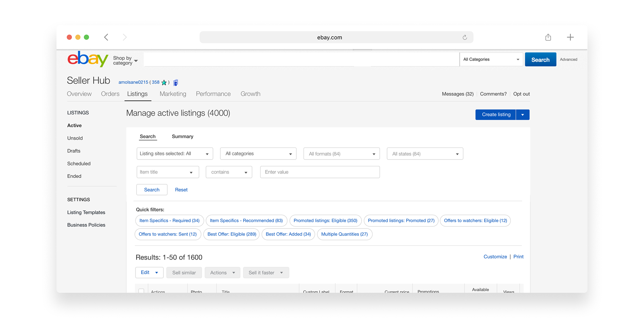
Task: Open Scheduled listings in sidebar
Action: 79,164
